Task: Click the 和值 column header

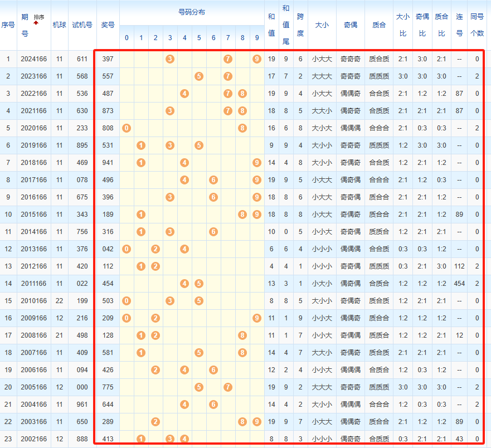Action: click(271, 25)
